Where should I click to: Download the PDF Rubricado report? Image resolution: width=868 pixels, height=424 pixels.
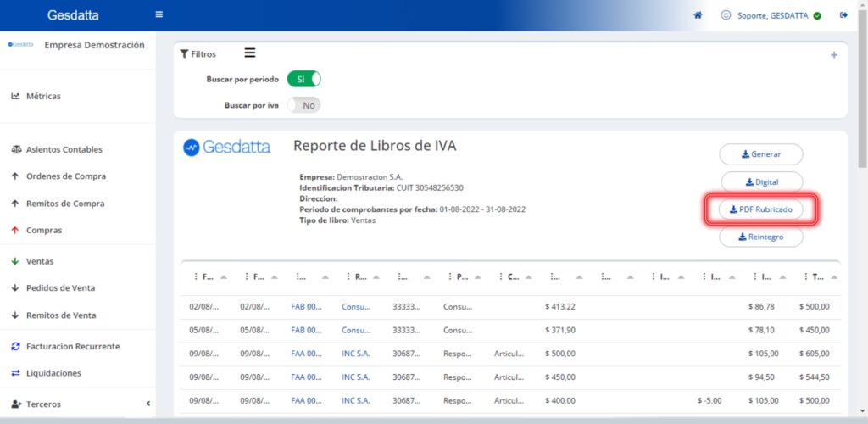(x=760, y=209)
